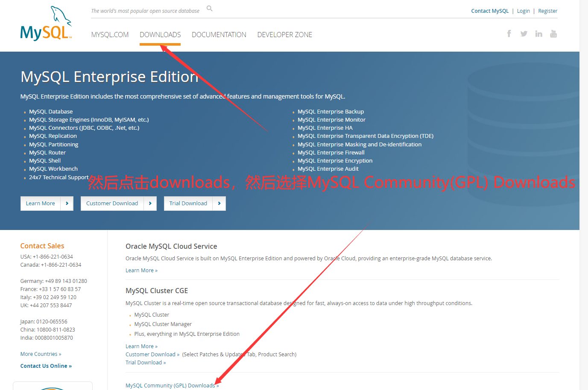Image resolution: width=588 pixels, height=390 pixels.
Task: Open MySQL Enterprise Audit link
Action: click(328, 169)
